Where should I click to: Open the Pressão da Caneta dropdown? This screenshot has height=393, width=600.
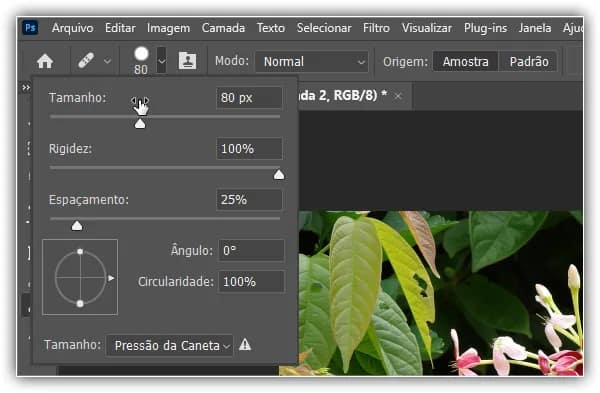coord(169,346)
